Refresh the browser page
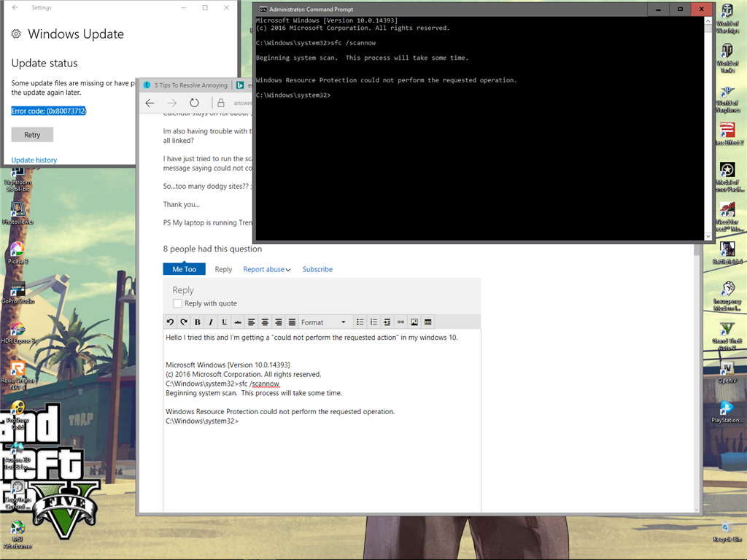The width and height of the screenshot is (747, 560). tap(194, 103)
